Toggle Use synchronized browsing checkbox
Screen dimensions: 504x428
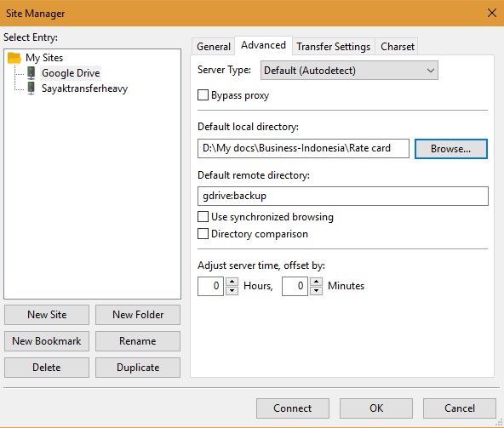tap(203, 217)
